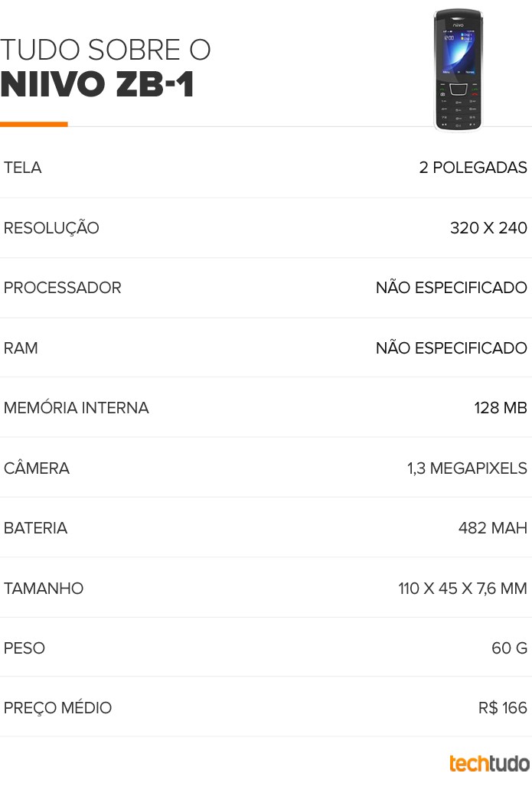The width and height of the screenshot is (532, 796).
Task: Select the MEMÓRIA INTERNA label
Action: (x=76, y=408)
